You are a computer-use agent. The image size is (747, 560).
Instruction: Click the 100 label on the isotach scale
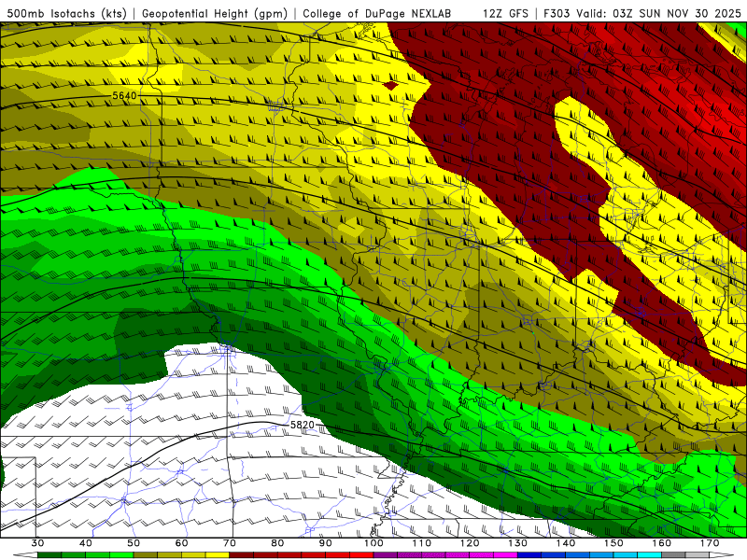pyautogui.click(x=373, y=543)
